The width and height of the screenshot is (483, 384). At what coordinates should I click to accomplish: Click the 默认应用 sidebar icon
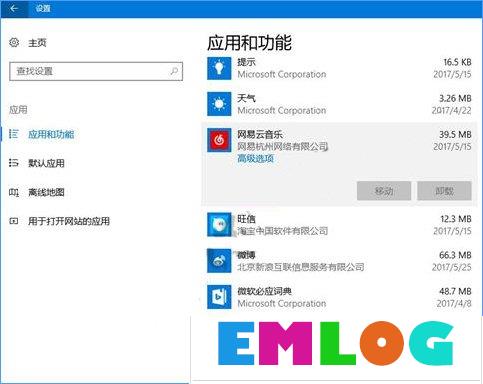click(x=14, y=163)
